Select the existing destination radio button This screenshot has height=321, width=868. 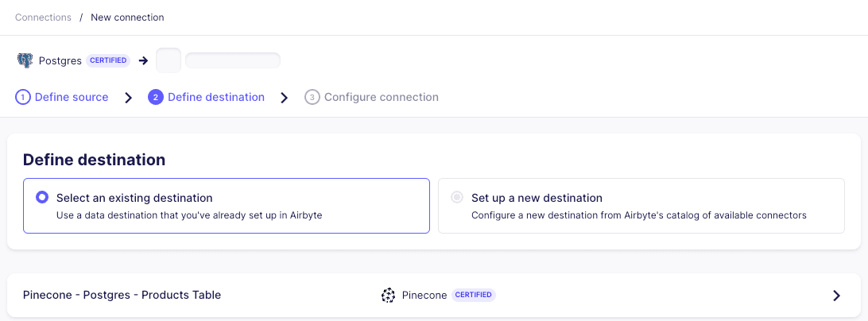point(42,198)
